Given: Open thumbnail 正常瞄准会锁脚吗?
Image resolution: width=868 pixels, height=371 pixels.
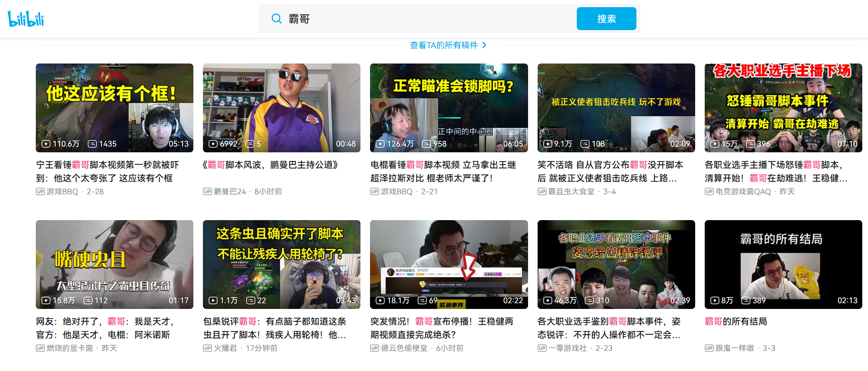Looking at the screenshot, I should tap(449, 108).
